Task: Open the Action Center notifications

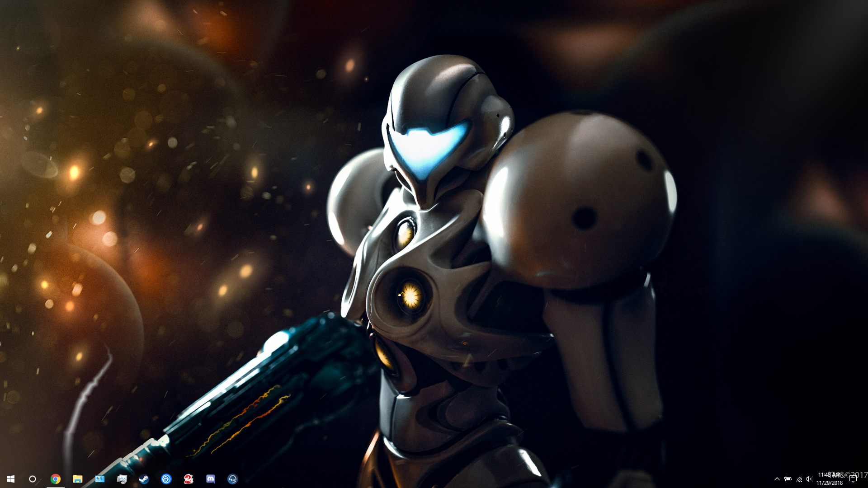Action: [x=854, y=479]
